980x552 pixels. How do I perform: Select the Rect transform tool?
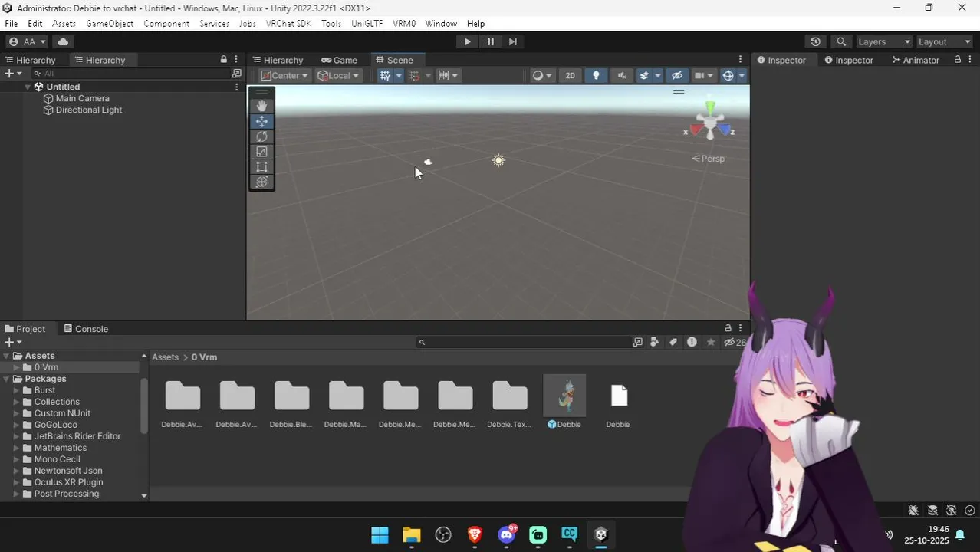[x=261, y=167]
